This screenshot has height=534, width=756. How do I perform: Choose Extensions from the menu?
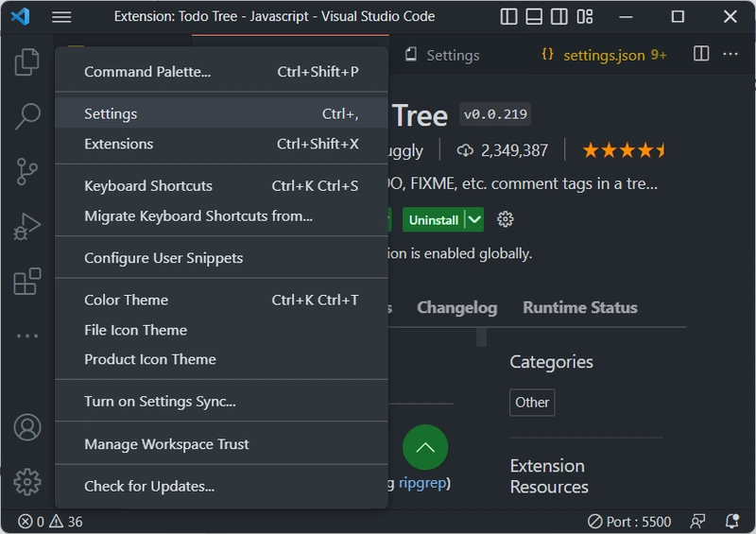[221, 144]
